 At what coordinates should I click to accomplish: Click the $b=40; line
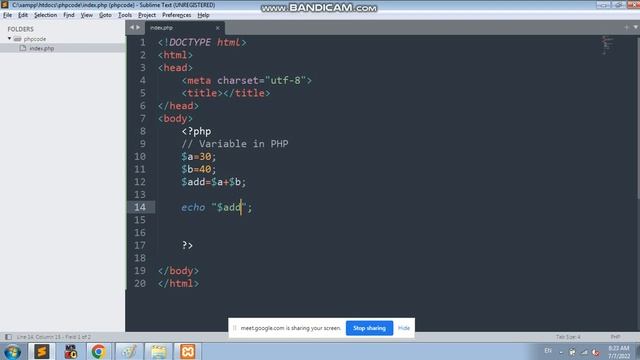tap(199, 169)
